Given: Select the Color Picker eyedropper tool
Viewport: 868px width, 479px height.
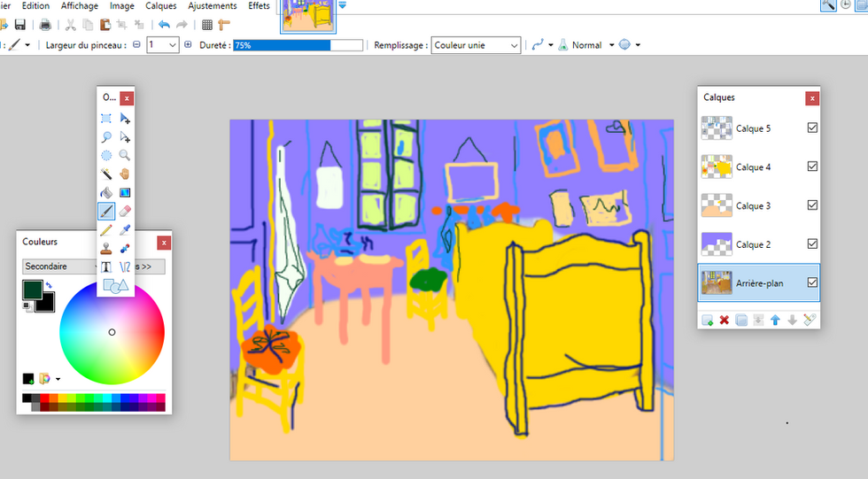Looking at the screenshot, I should click(x=125, y=229).
